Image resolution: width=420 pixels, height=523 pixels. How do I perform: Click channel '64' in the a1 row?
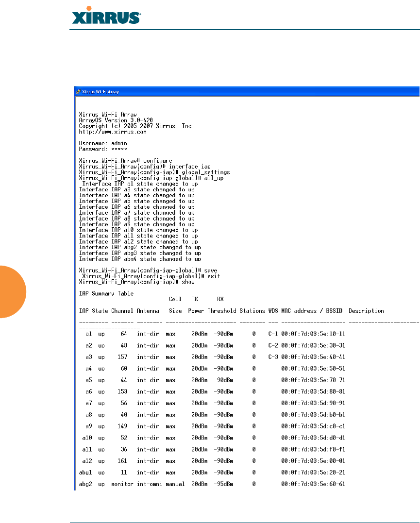[124, 334]
